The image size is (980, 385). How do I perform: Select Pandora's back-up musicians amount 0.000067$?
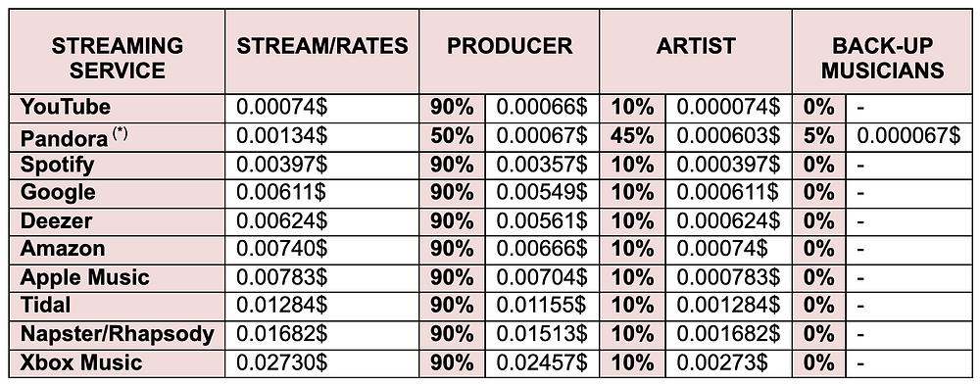[x=908, y=137]
